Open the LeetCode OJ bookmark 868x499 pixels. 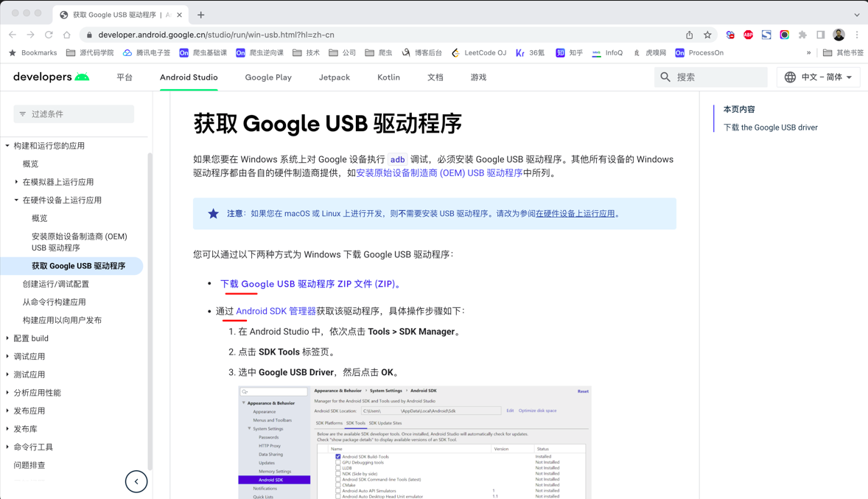tap(479, 52)
